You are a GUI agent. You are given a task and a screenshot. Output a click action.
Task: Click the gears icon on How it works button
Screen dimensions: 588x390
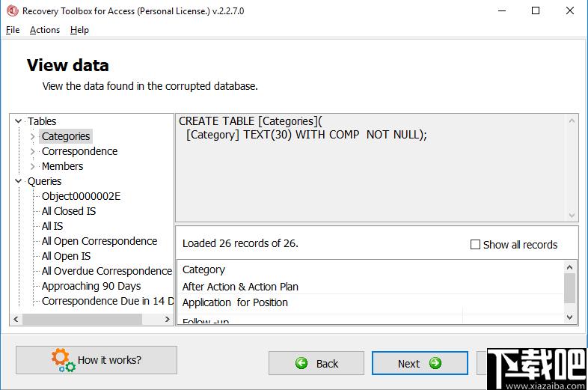63,360
